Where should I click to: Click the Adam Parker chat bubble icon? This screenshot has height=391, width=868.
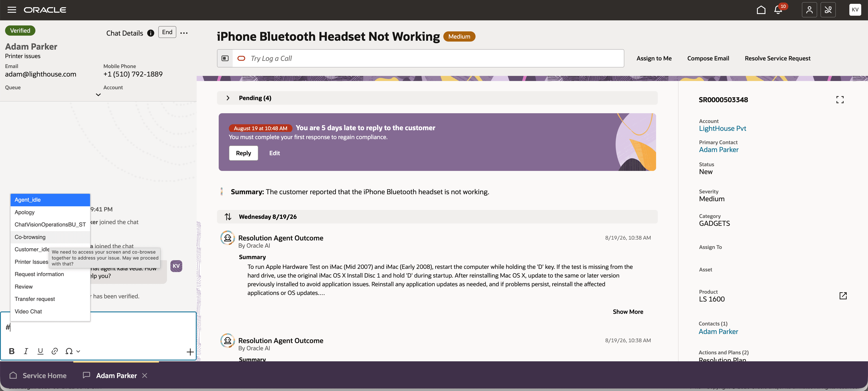87,375
